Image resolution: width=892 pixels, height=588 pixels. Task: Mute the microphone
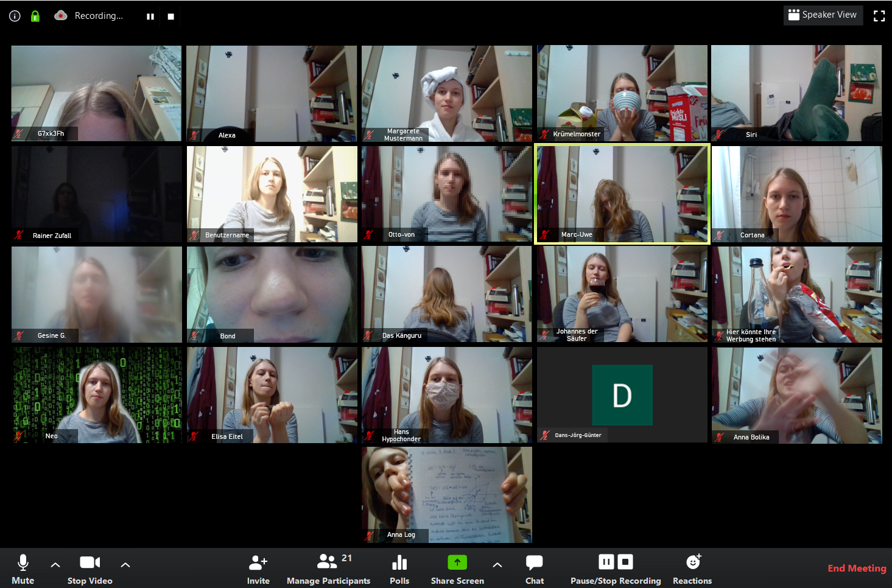tap(23, 569)
